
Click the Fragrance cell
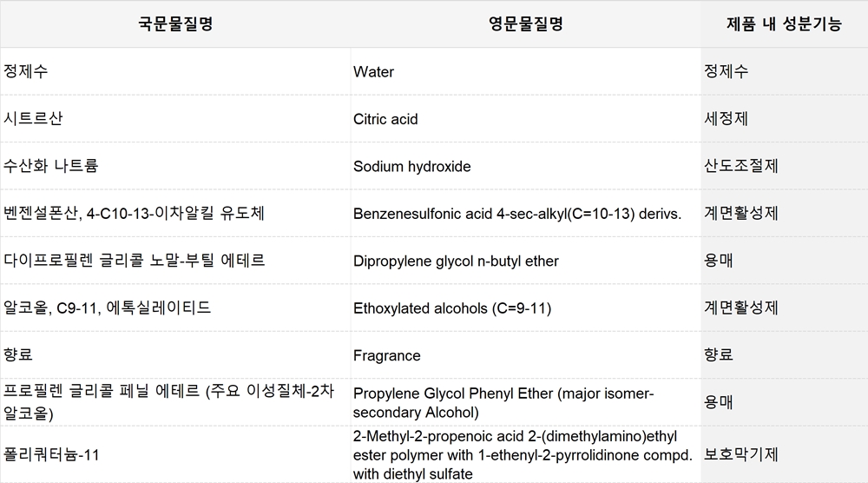[525, 355]
